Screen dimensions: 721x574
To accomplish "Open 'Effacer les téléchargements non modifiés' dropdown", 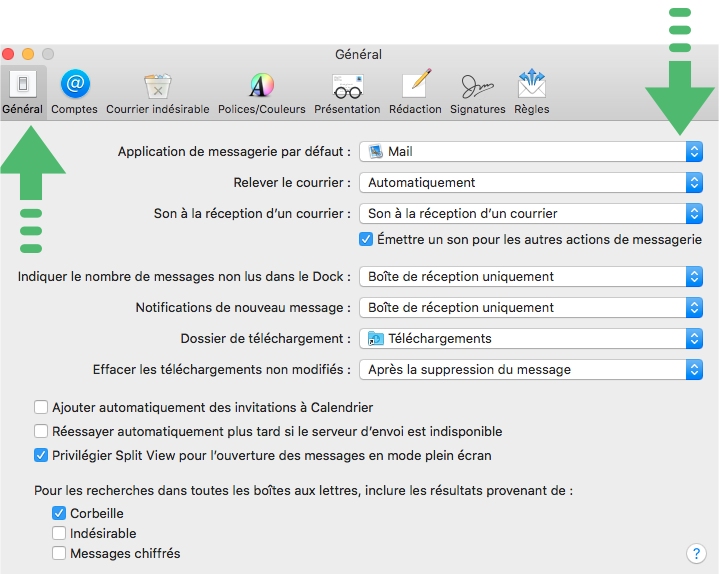I will click(530, 370).
